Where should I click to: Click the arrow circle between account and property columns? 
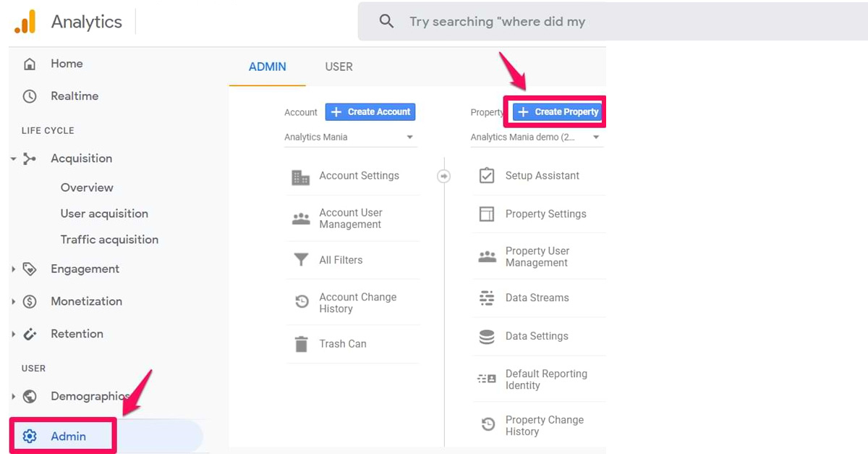click(x=443, y=176)
